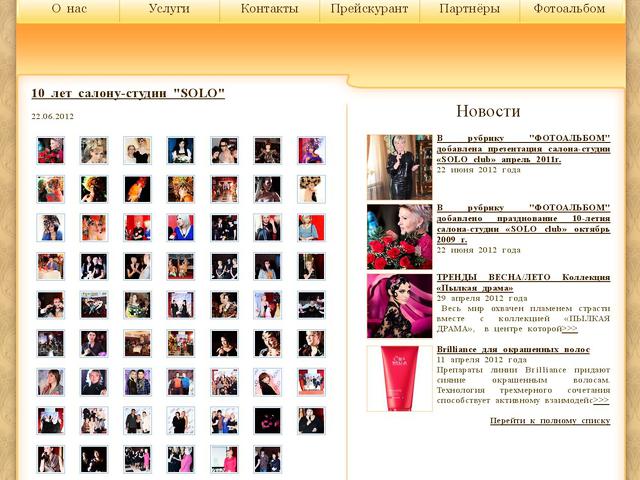640x480 pixels.
Task: Click '>>>' after the Brilliance news summary
Action: [600, 400]
